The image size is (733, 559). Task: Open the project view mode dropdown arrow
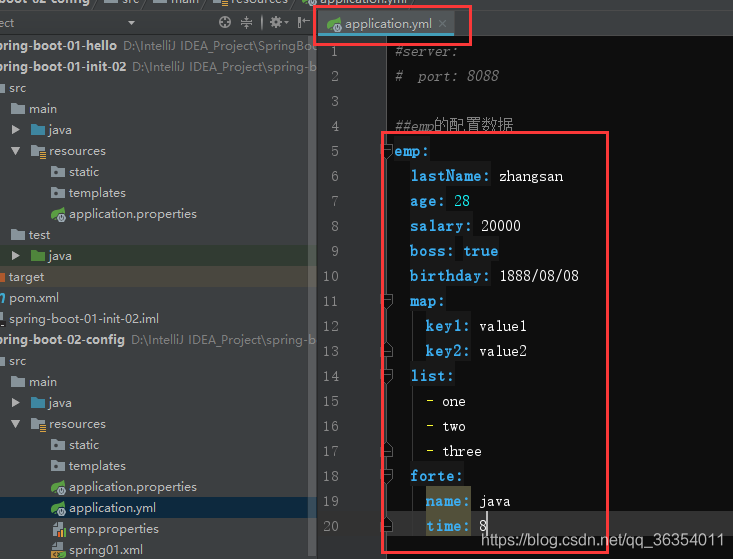[131, 22]
